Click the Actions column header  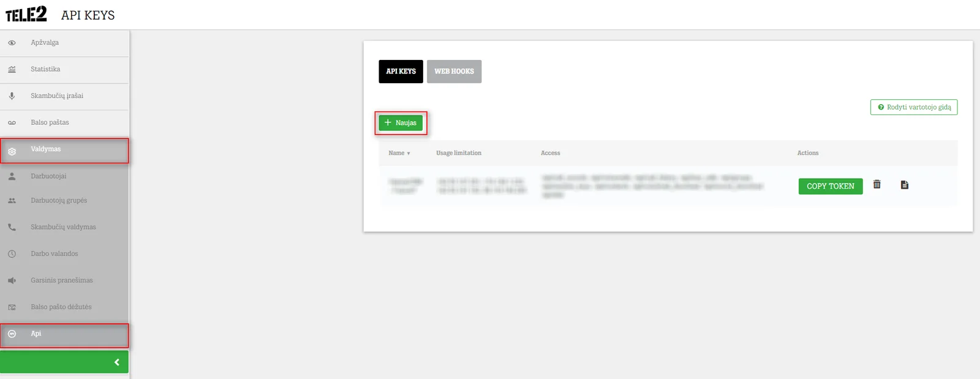(x=808, y=153)
